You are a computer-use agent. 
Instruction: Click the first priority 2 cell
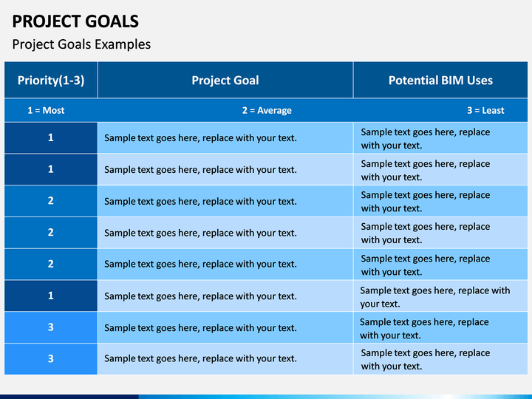(51, 201)
